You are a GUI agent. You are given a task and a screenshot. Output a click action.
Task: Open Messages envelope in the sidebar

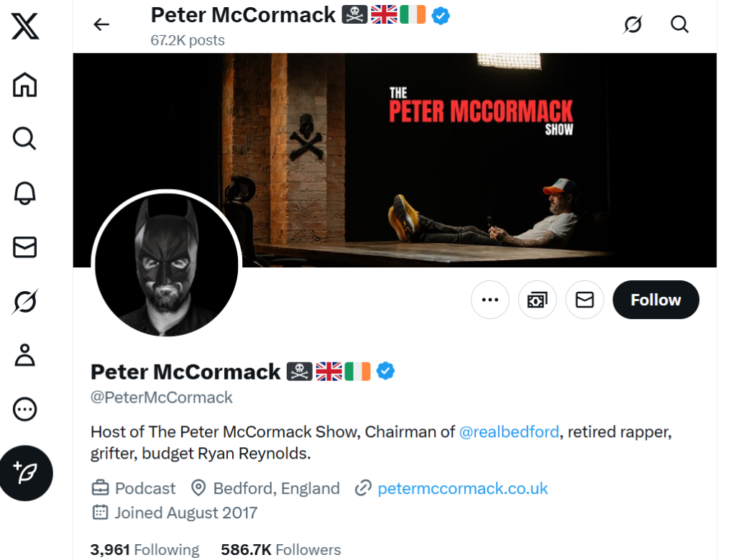click(x=25, y=247)
